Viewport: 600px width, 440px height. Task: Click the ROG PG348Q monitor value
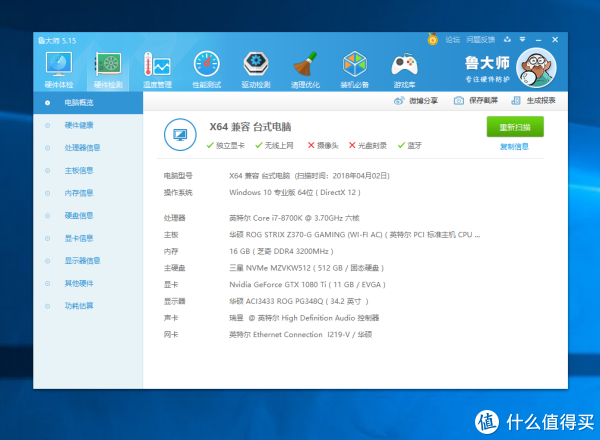[x=299, y=301]
